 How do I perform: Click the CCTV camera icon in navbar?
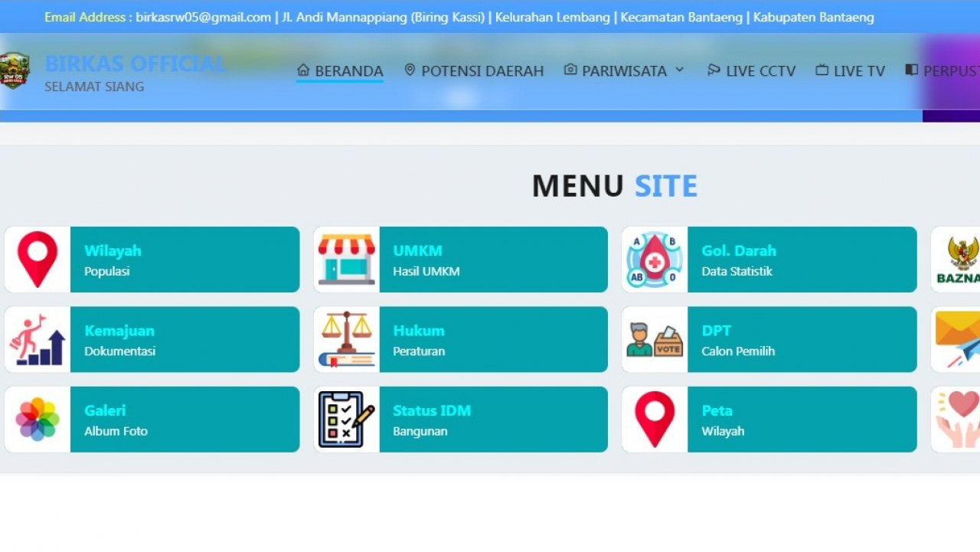(714, 70)
